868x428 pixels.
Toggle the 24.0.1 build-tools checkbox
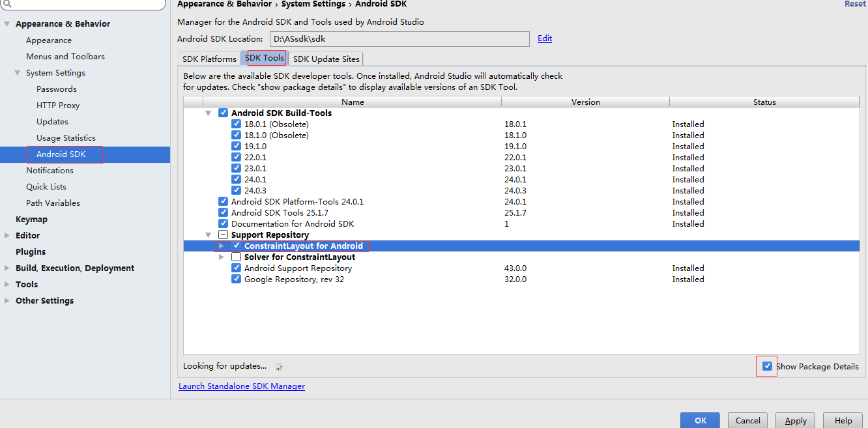[236, 179]
